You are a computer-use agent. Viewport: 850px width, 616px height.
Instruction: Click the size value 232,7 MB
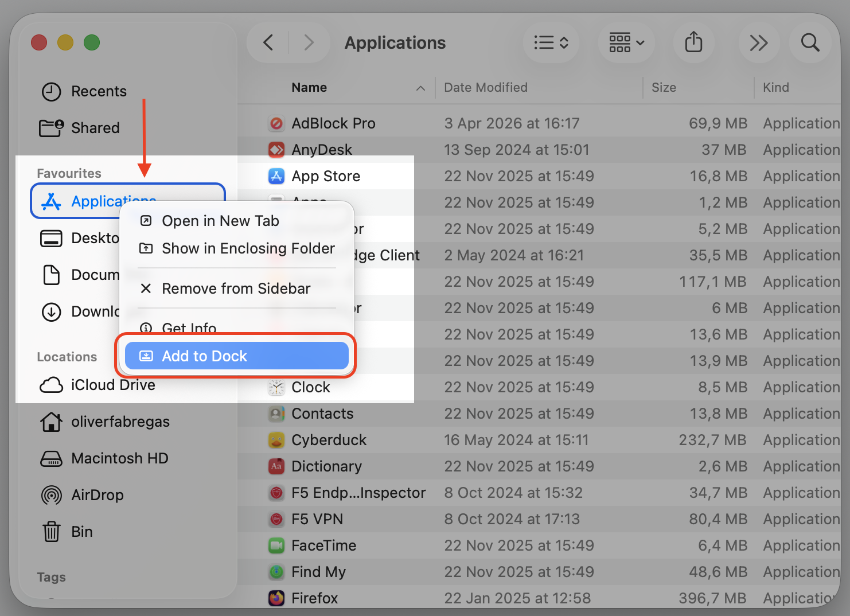click(x=713, y=440)
